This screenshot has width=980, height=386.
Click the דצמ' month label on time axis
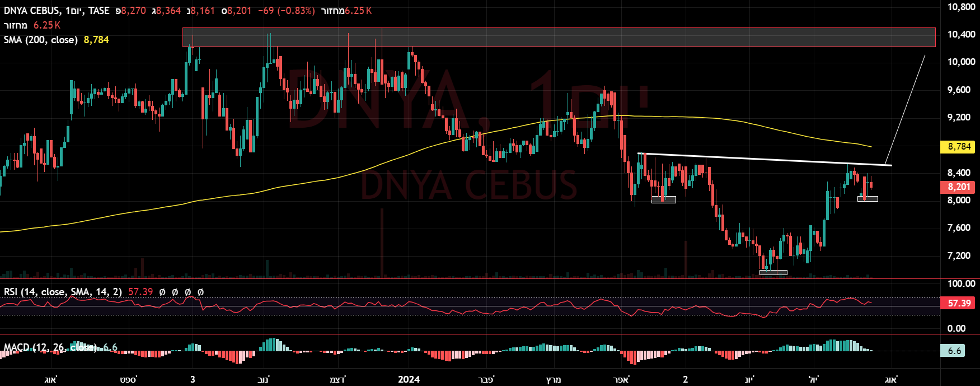click(337, 380)
